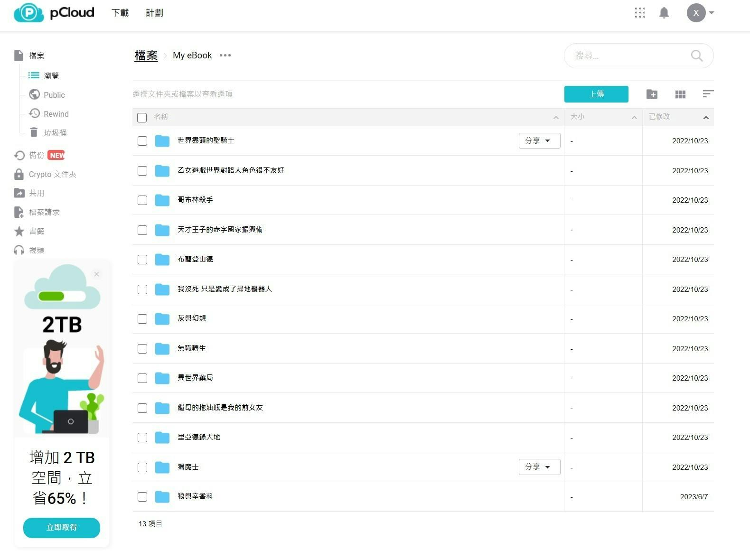Open the 計劃 menu in top bar
Screen dimensions: 750x560
pyautogui.click(x=154, y=13)
